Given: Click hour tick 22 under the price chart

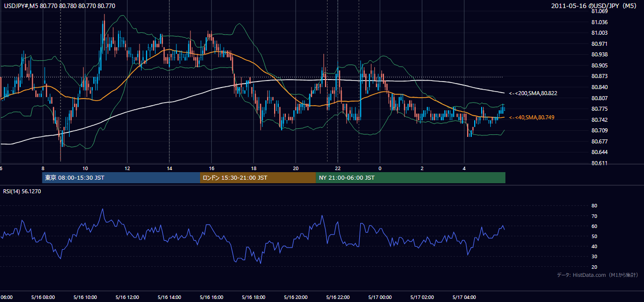Looking at the screenshot, I should pos(338,168).
